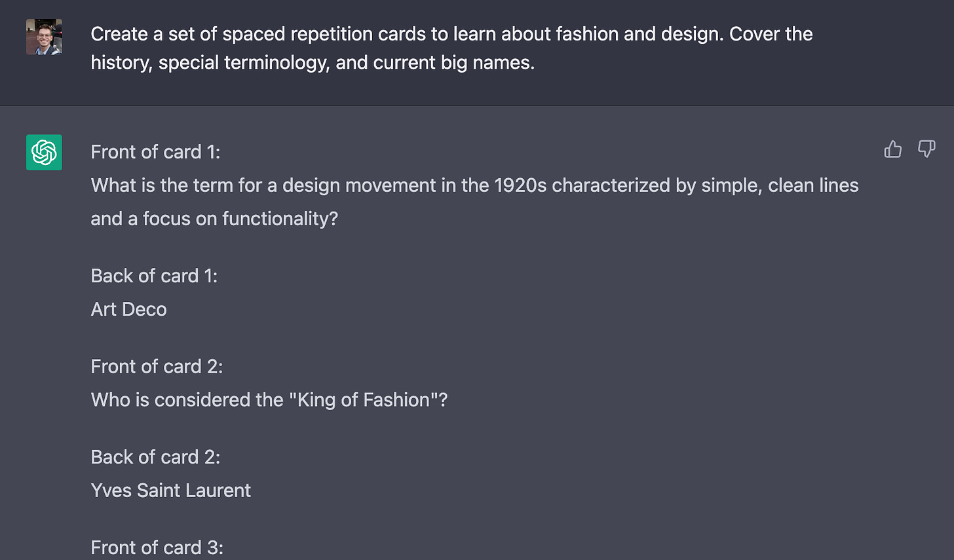Click the prompt line starting "history, special terminology"
Viewport: 954px width, 560px height.
click(312, 63)
